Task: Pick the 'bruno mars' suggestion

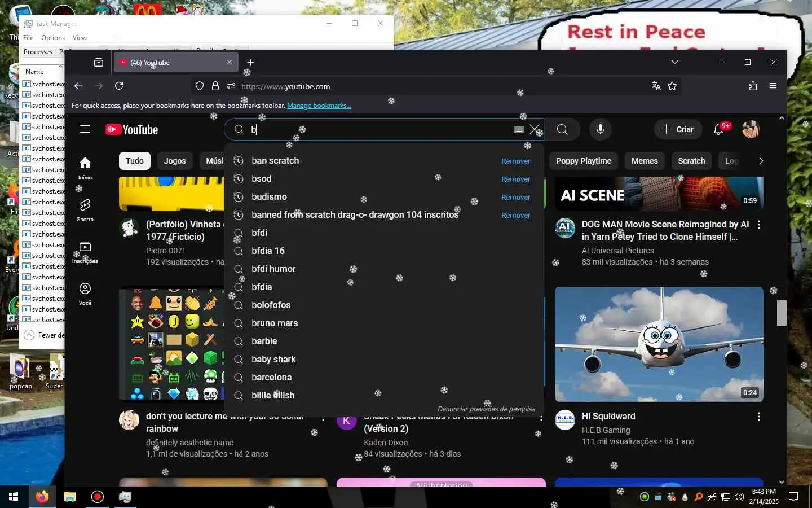Action: click(x=384, y=323)
